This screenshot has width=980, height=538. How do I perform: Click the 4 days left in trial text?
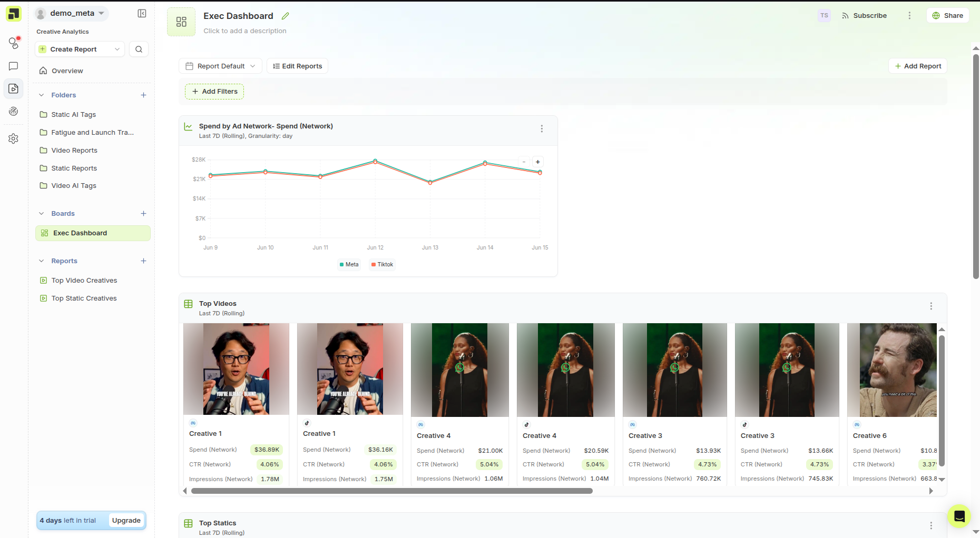click(68, 520)
